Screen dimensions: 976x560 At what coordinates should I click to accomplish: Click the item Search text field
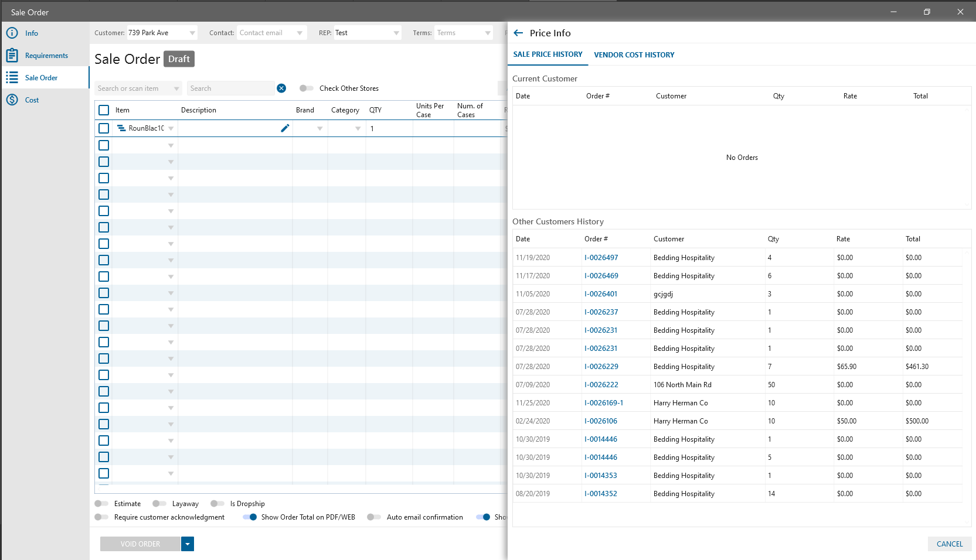[x=230, y=88]
